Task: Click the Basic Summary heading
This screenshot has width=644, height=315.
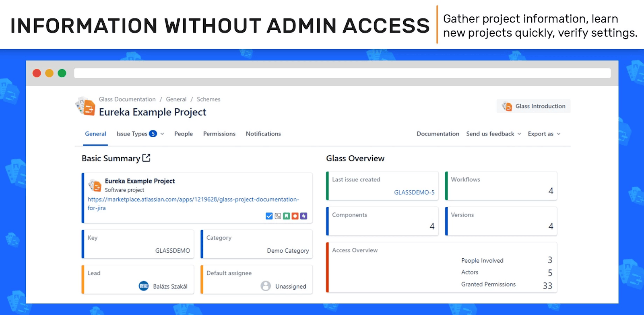Action: [x=111, y=159]
